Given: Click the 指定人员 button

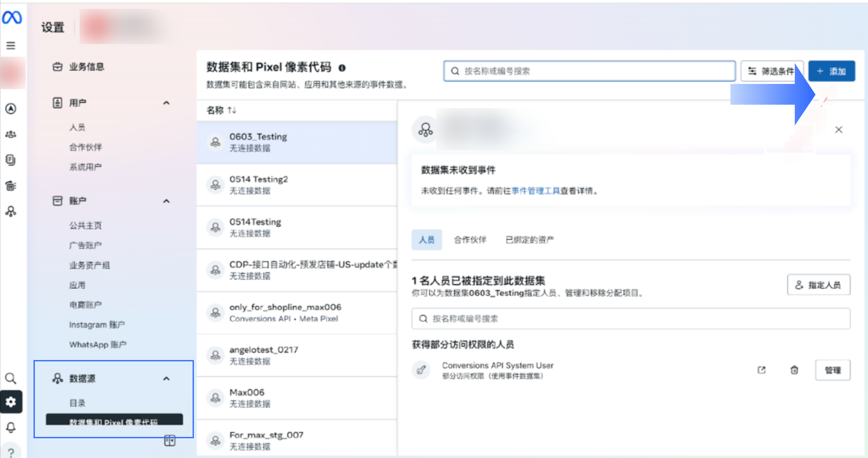Looking at the screenshot, I should pyautogui.click(x=819, y=285).
